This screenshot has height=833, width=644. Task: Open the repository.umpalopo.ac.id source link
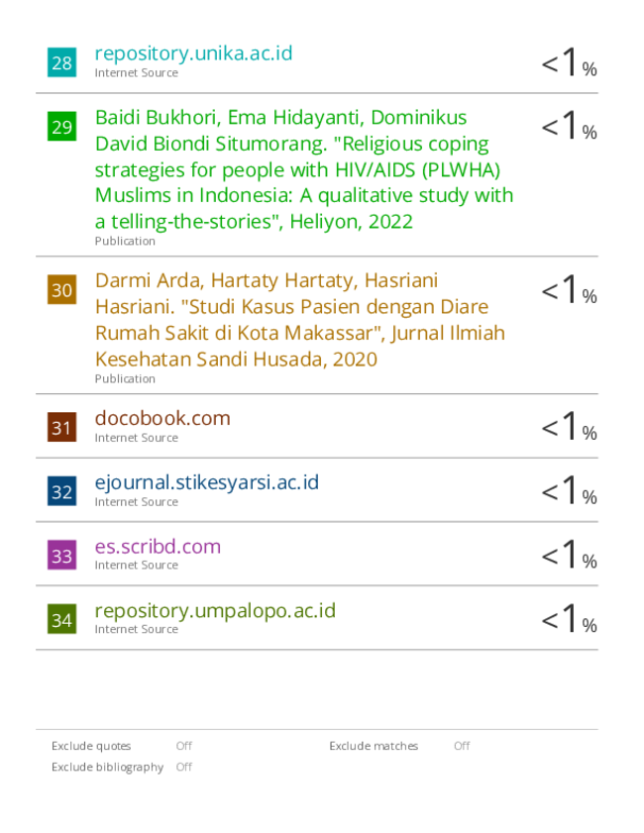coord(215,611)
